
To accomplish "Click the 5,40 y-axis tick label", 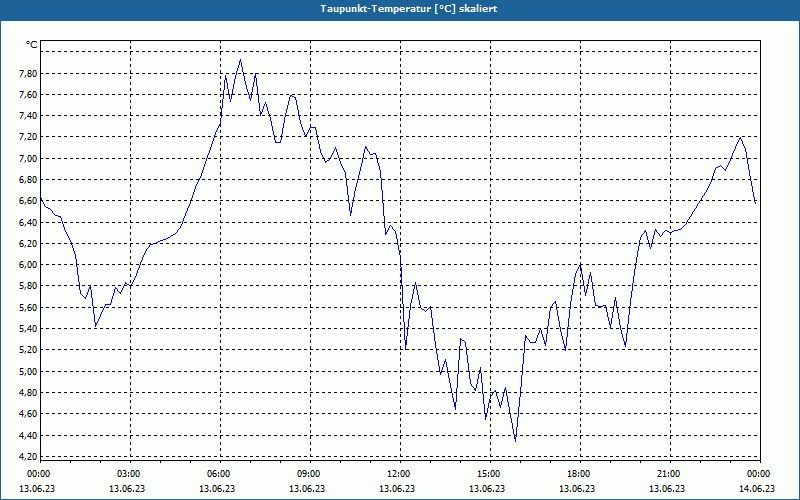I will tap(28, 329).
